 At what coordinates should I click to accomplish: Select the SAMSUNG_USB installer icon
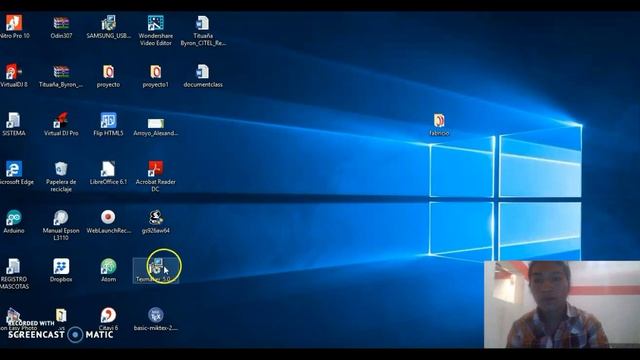tap(109, 23)
